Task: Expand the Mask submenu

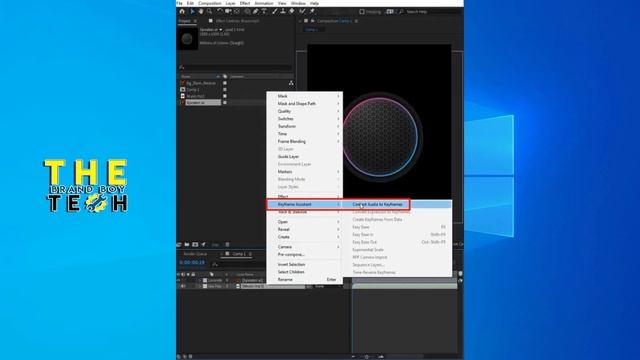Action: [x=304, y=96]
